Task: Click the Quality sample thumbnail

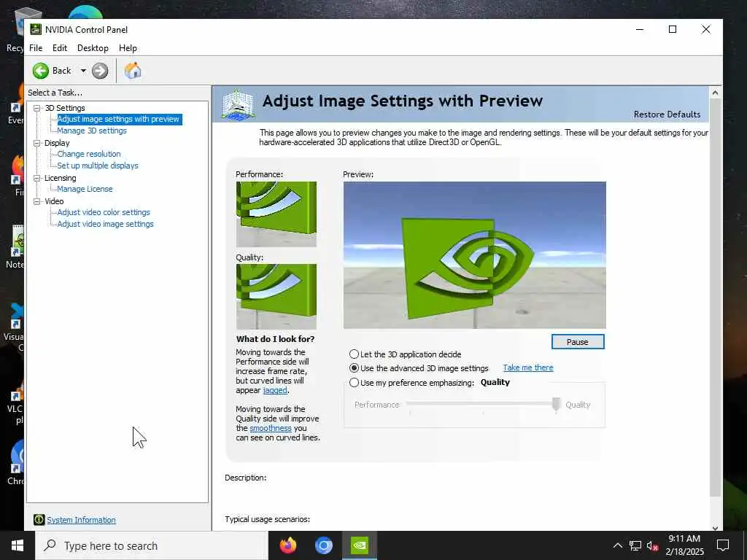Action: pyautogui.click(x=276, y=296)
